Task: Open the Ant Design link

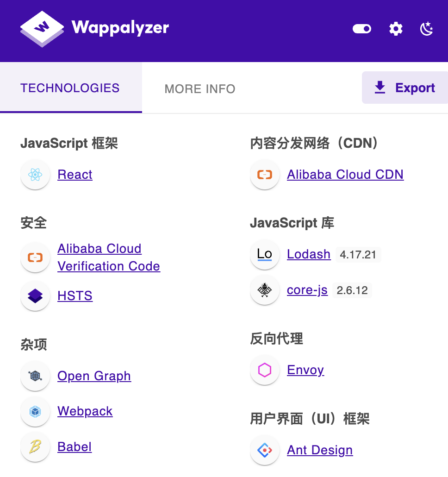Action: click(320, 450)
